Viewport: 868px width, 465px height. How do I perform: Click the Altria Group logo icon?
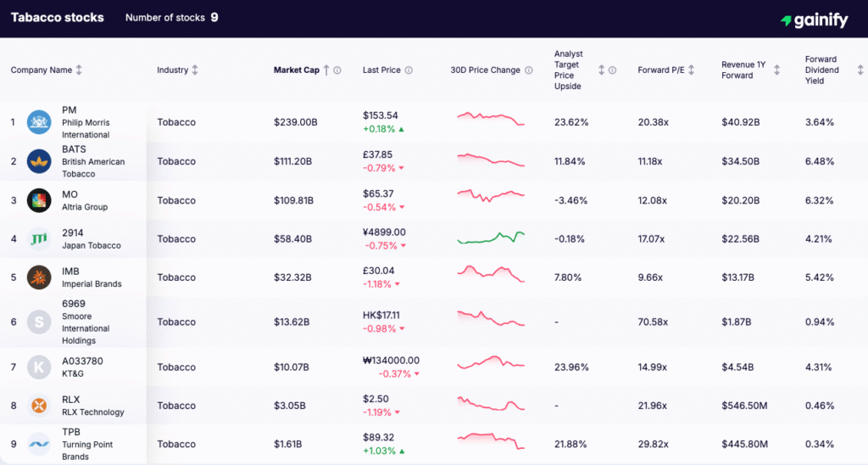[39, 200]
